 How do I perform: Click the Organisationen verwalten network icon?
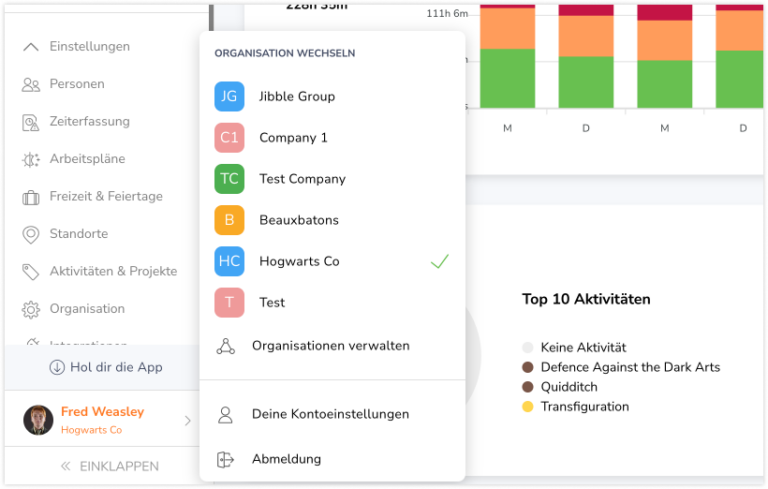[226, 346]
